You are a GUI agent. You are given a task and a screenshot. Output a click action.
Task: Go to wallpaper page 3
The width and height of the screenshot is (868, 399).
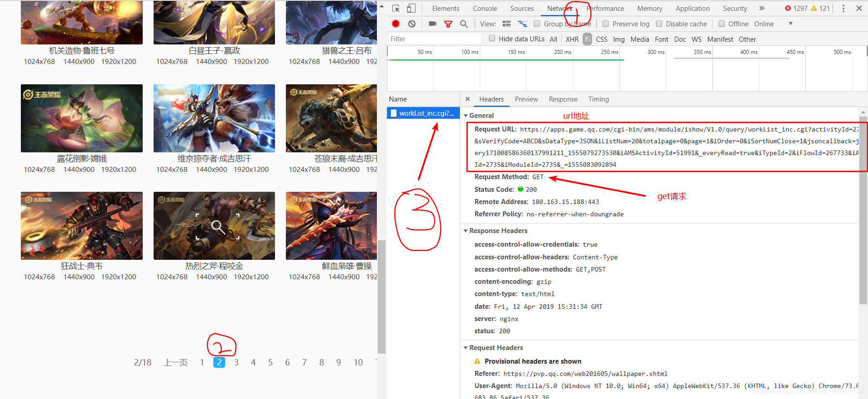click(x=236, y=362)
